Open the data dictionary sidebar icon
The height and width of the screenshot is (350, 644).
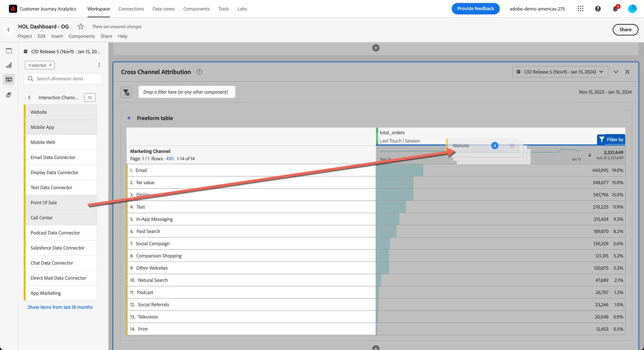[9, 95]
